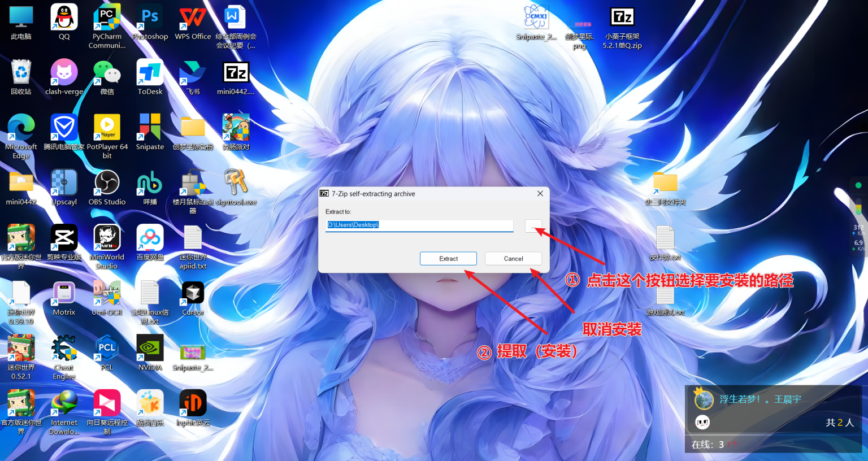Open Microsoft Edge shortcut

pyautogui.click(x=21, y=137)
